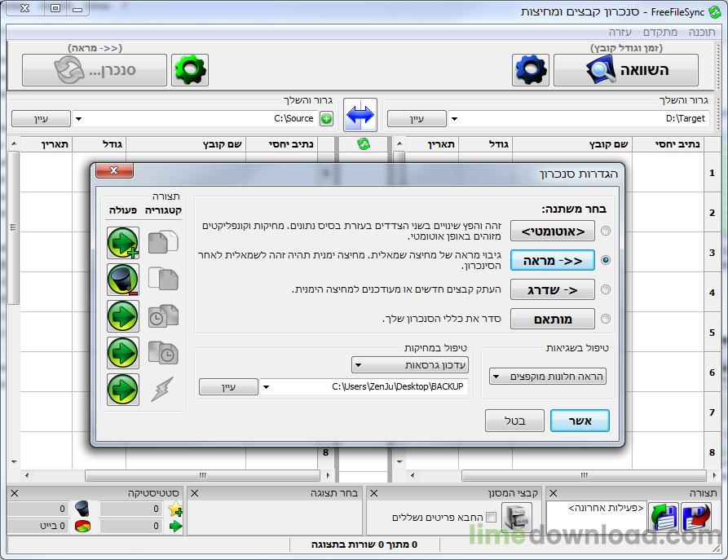Screen dimensions: 728x560
Task: Click the אשר confirm button
Action: 580,421
